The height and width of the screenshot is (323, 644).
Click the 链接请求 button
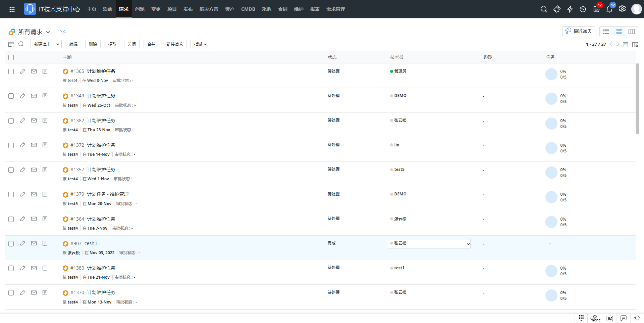175,44
